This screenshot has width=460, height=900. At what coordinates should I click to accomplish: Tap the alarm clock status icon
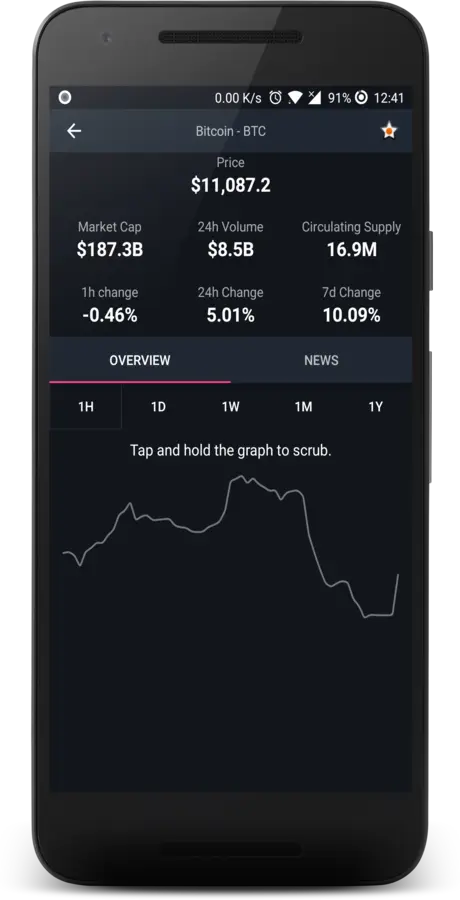point(276,98)
